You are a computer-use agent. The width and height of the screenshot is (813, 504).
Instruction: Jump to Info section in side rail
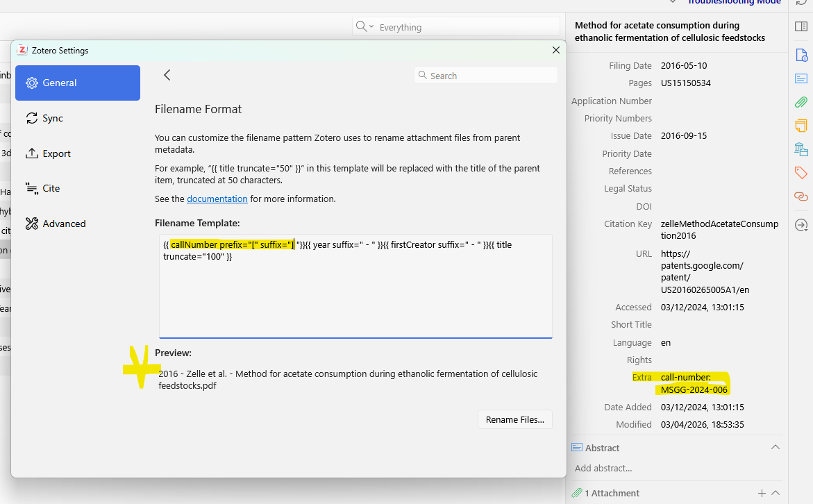pos(801,54)
